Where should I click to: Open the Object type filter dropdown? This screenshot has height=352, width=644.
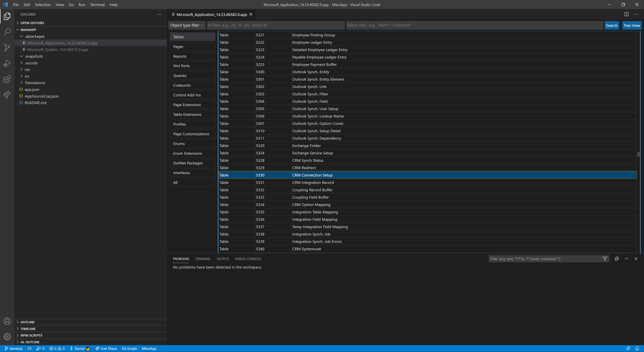[x=186, y=25]
